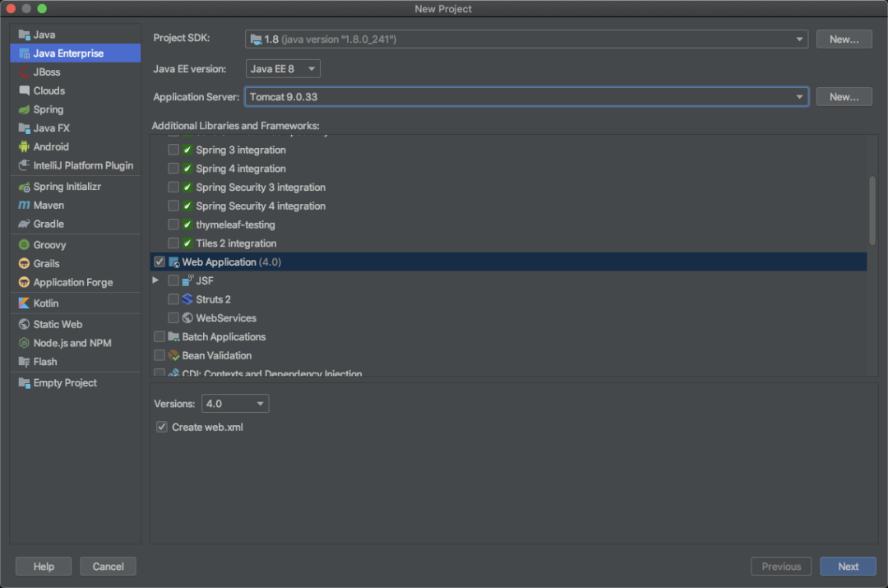
Task: Check the Bean Validation checkbox
Action: 160,355
